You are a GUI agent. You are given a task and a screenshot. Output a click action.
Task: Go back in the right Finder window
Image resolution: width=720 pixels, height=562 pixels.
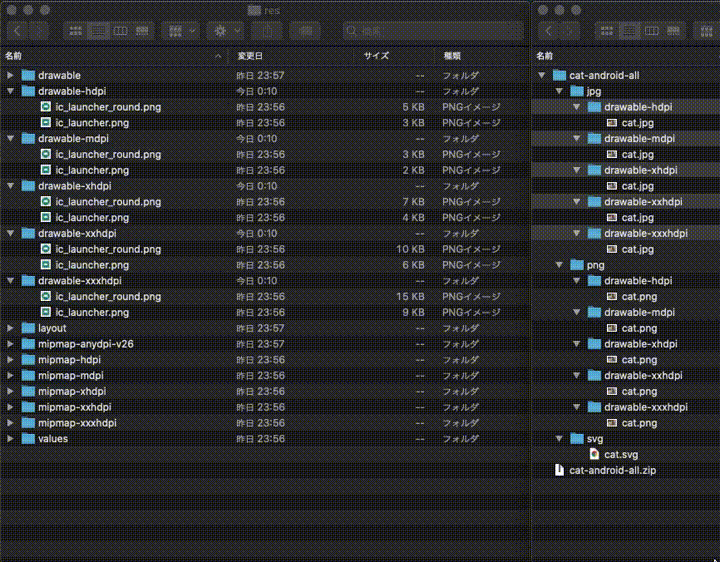[549, 31]
